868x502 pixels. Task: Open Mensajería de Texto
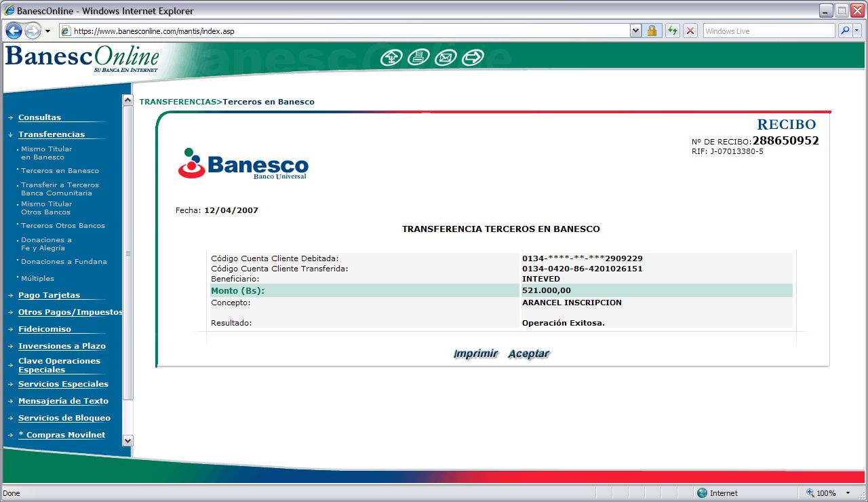[63, 401]
